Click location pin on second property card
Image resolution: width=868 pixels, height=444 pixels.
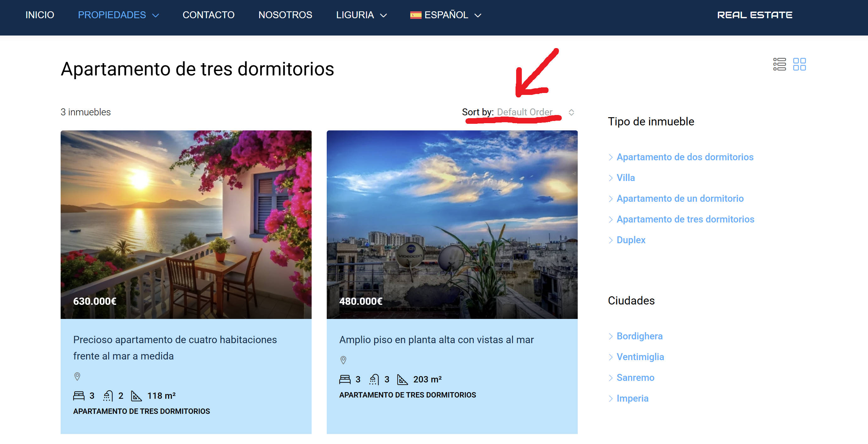pyautogui.click(x=343, y=360)
